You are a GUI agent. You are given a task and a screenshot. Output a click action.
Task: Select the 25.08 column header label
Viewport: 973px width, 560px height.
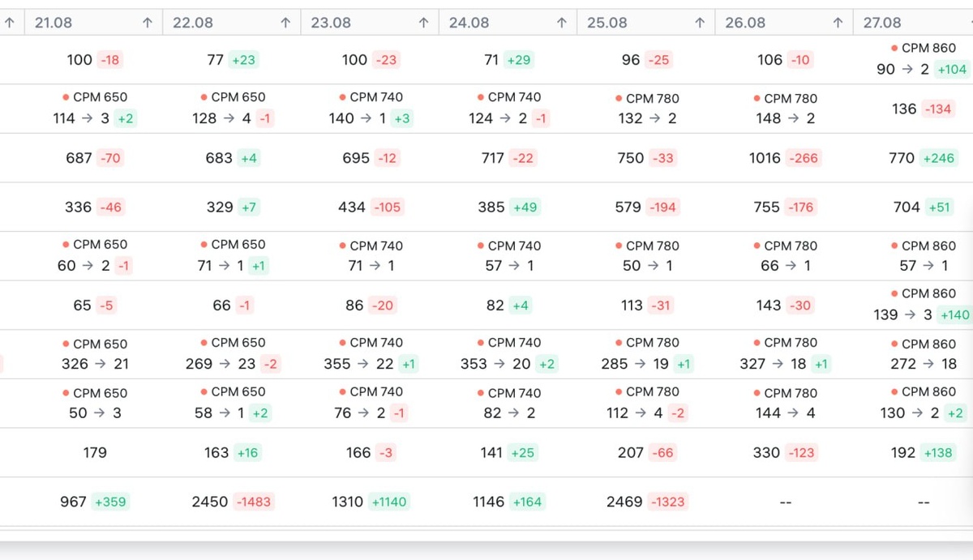607,24
